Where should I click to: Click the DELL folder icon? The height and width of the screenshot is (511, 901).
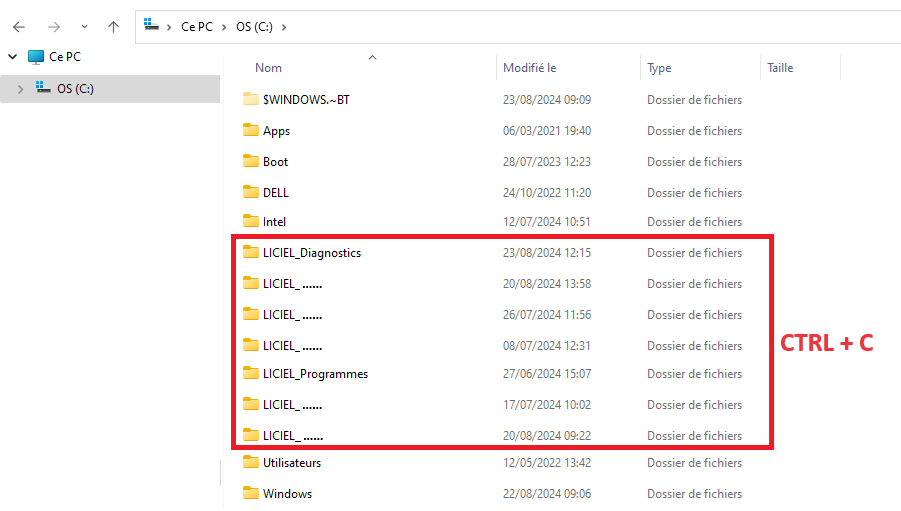click(251, 192)
